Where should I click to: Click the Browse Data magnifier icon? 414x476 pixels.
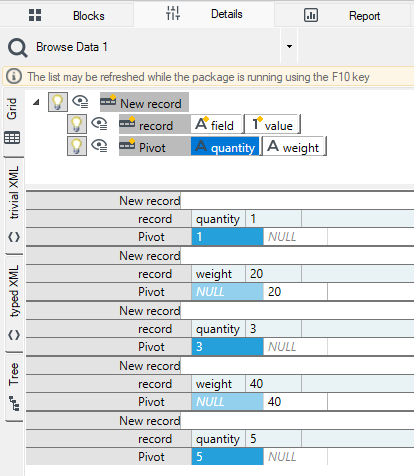tap(18, 48)
